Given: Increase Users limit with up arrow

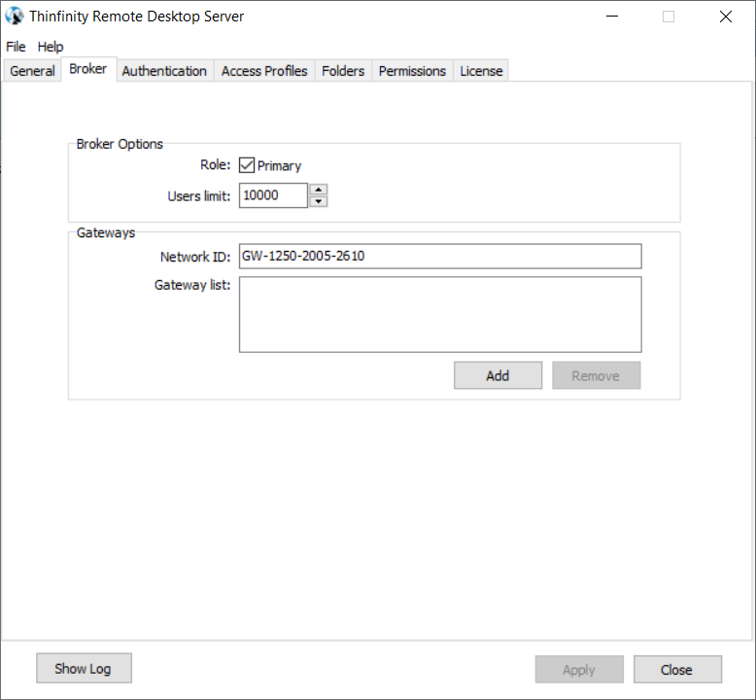Looking at the screenshot, I should pos(318,190).
